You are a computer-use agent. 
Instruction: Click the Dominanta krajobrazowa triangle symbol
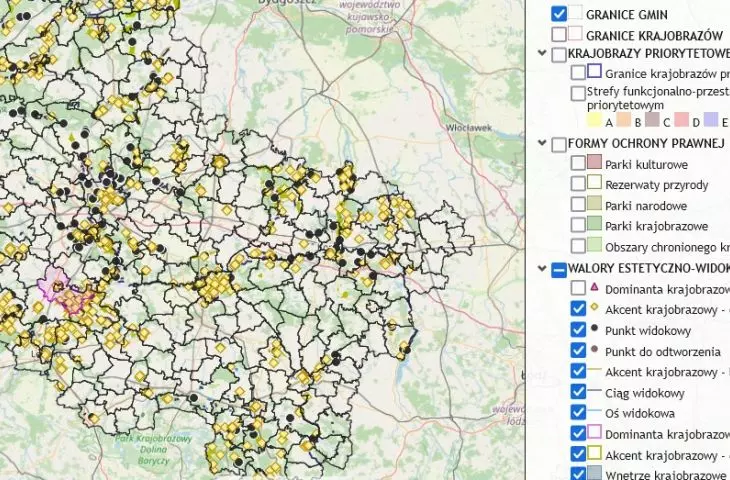click(x=594, y=286)
